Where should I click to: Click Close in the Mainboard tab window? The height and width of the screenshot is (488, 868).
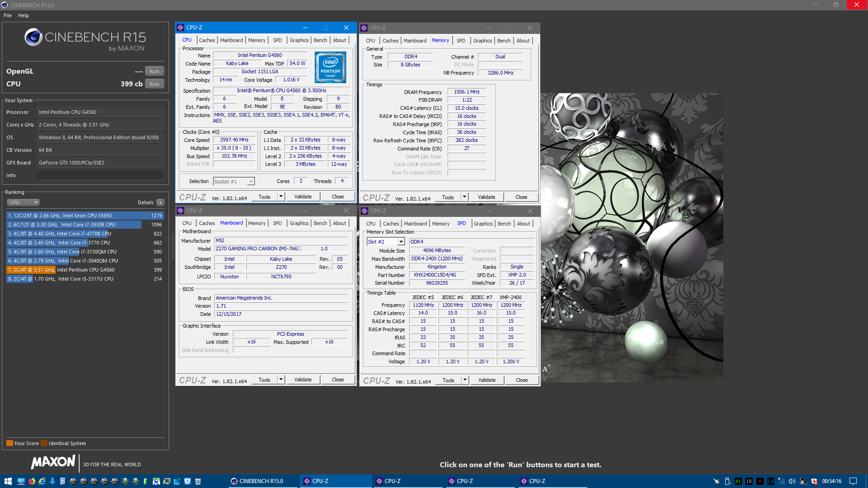338,380
